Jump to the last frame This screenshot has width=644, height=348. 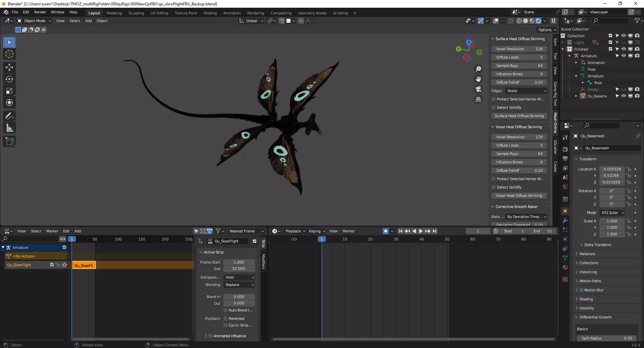435,231
